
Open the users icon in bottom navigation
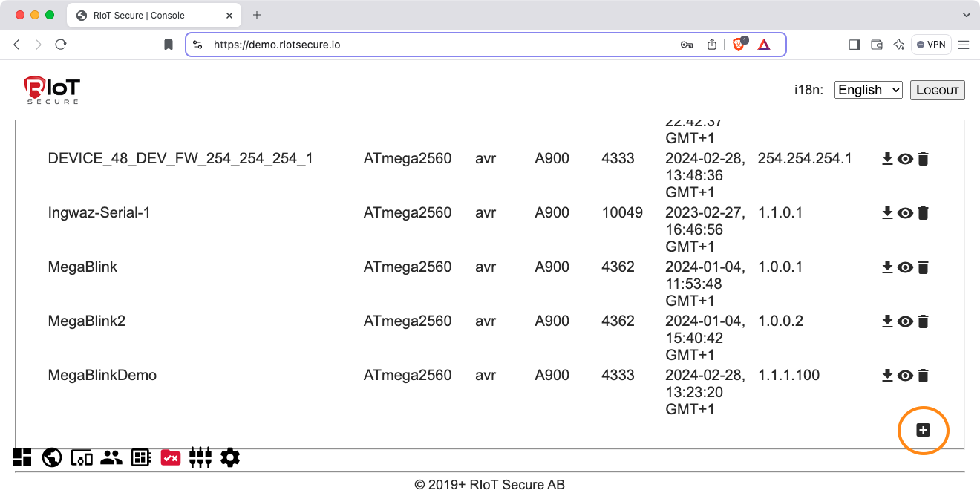point(111,457)
